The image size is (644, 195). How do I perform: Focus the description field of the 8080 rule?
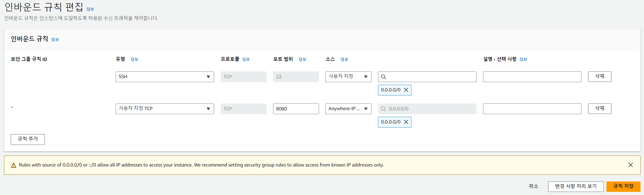click(x=532, y=109)
